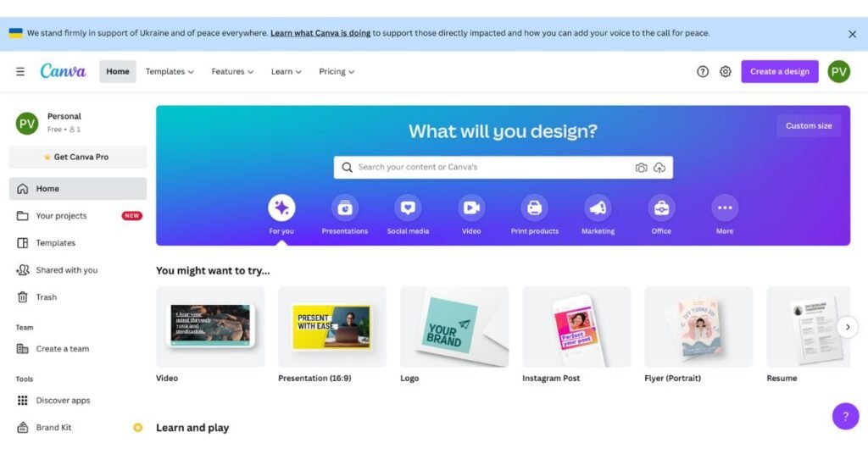Choose the Video category icon

click(x=471, y=208)
